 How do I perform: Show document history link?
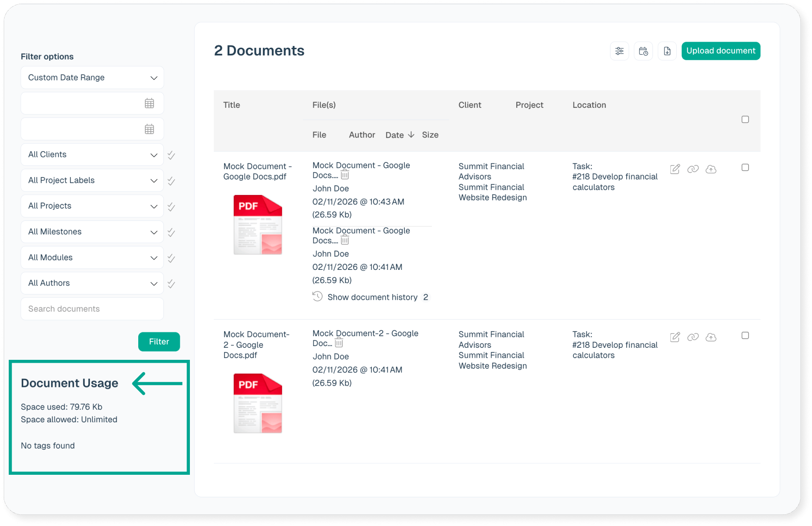tap(372, 297)
